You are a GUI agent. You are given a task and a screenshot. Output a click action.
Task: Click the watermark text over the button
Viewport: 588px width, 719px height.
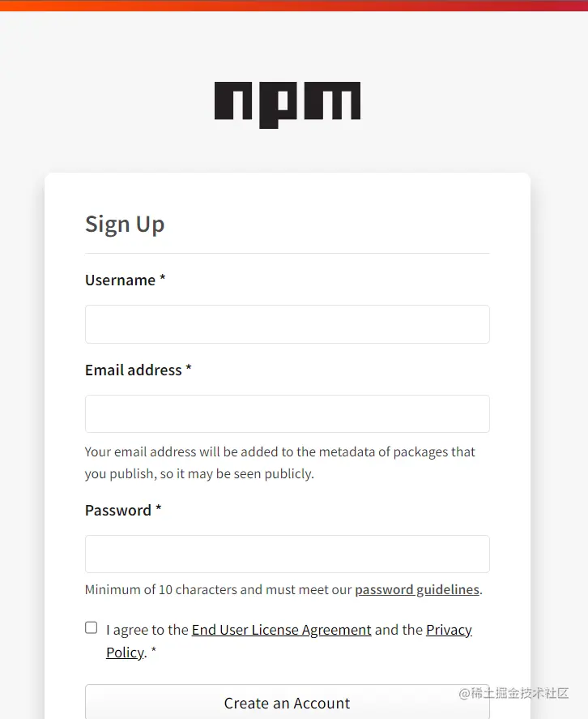click(x=513, y=693)
